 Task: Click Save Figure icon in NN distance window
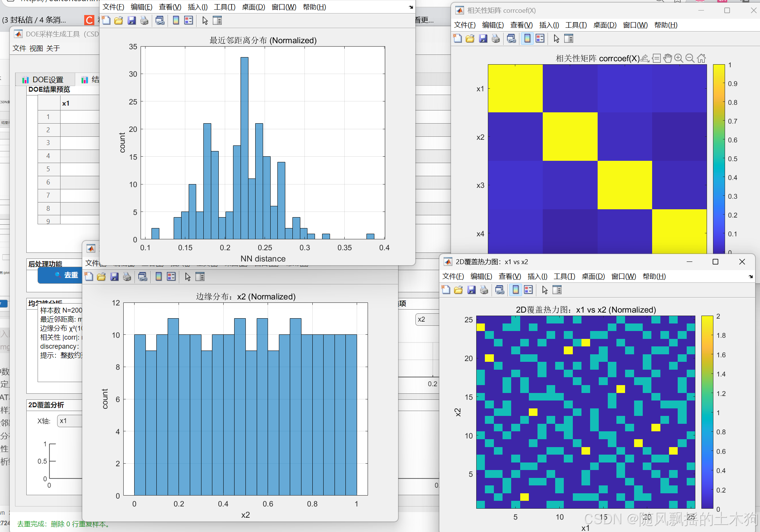(132, 21)
